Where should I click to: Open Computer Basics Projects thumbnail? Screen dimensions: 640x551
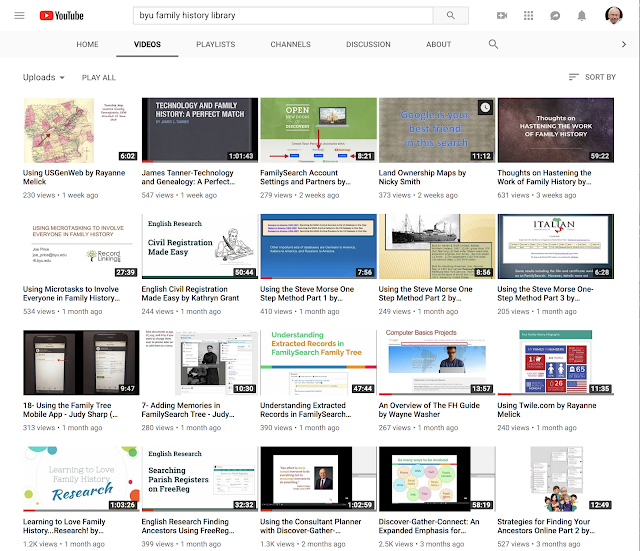point(437,363)
